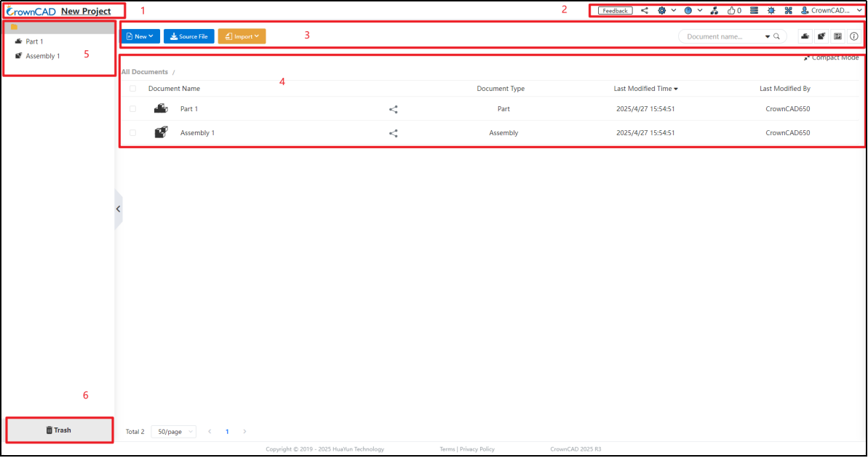The height and width of the screenshot is (458, 868).
Task: Go to the previous page of documents
Action: coord(210,431)
